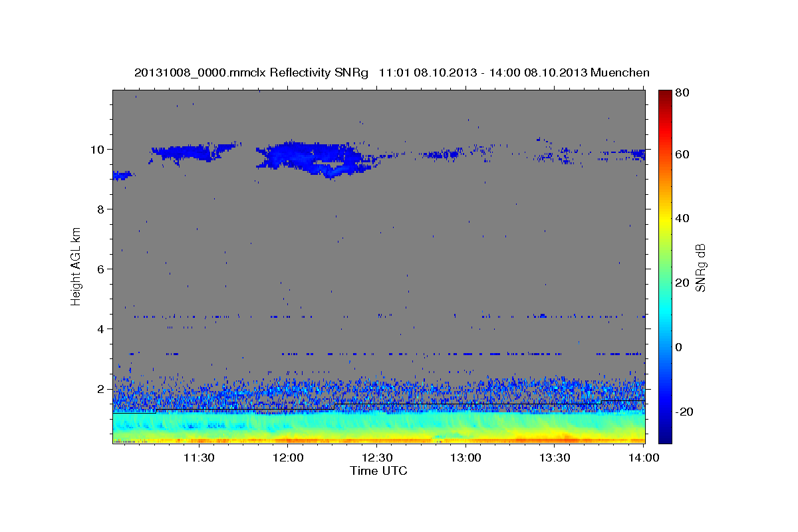798x532 pixels.
Task: Click the 'Time UTC' x-axis label
Action: pos(378,471)
